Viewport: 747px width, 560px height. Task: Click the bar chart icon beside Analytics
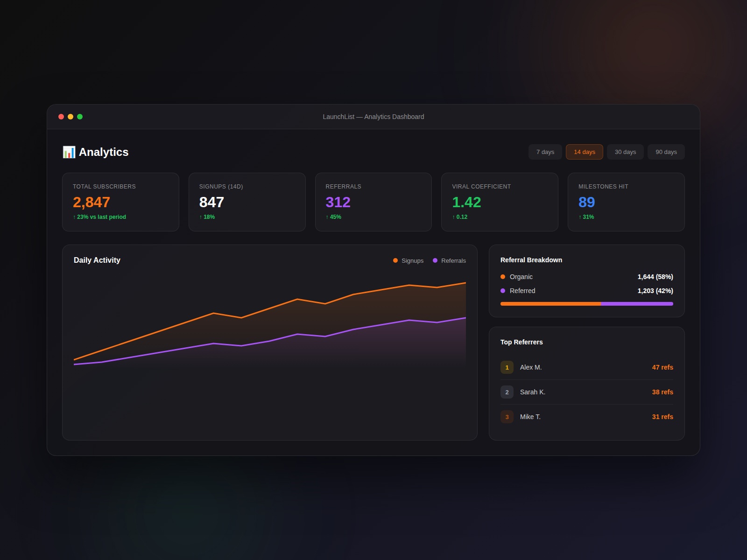pyautogui.click(x=69, y=152)
